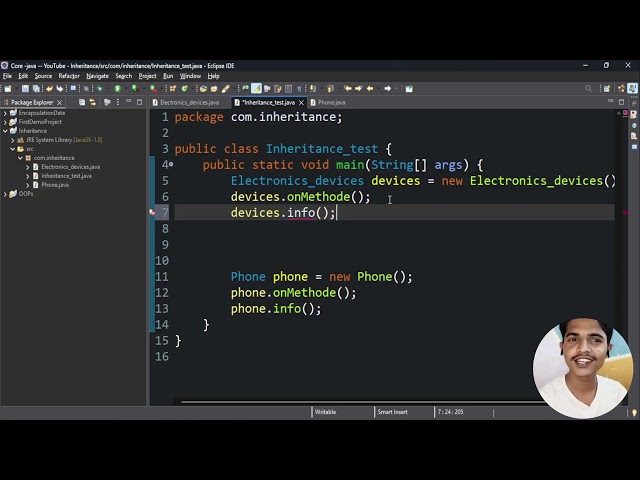Expand the FirstDemoProject project
This screenshot has width=640, height=480.
[5, 122]
